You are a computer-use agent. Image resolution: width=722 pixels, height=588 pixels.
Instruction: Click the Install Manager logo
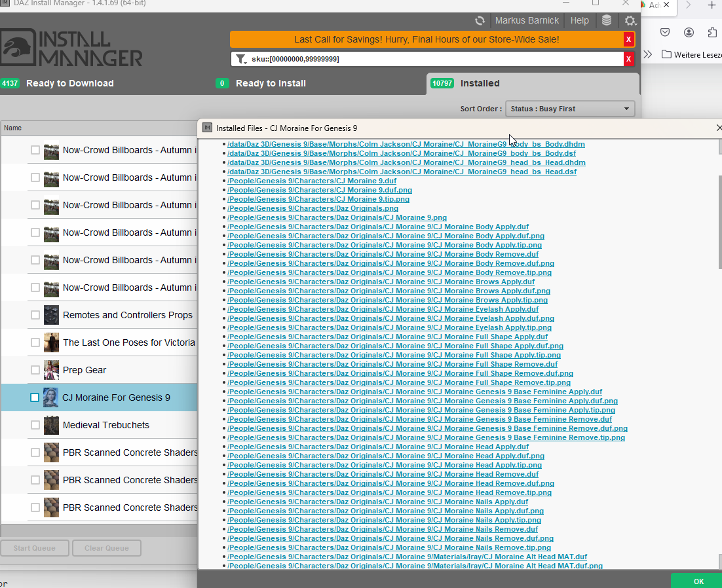click(x=71, y=48)
